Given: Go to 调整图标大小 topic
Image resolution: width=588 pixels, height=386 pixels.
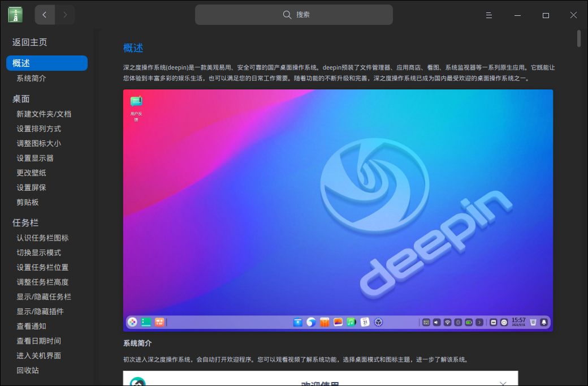Looking at the screenshot, I should [x=38, y=143].
